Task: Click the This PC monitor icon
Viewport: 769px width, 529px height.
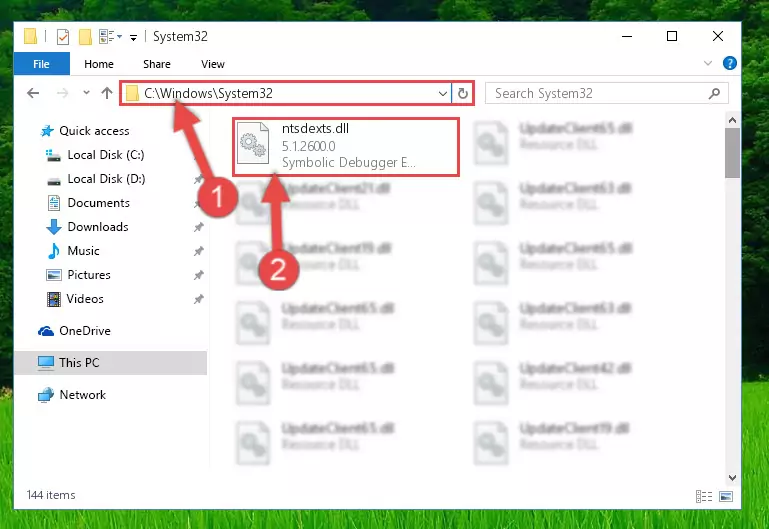Action: (x=46, y=363)
